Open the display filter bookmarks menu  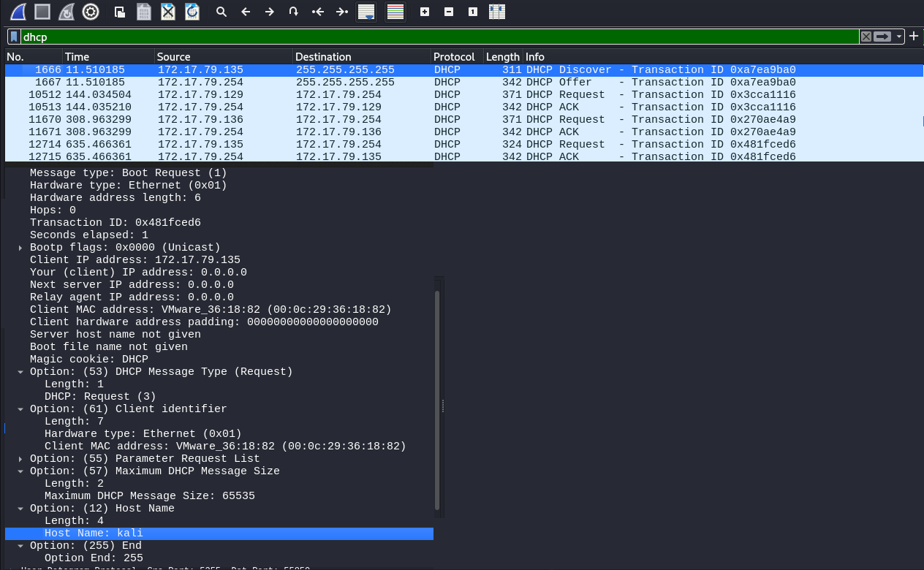pyautogui.click(x=14, y=37)
